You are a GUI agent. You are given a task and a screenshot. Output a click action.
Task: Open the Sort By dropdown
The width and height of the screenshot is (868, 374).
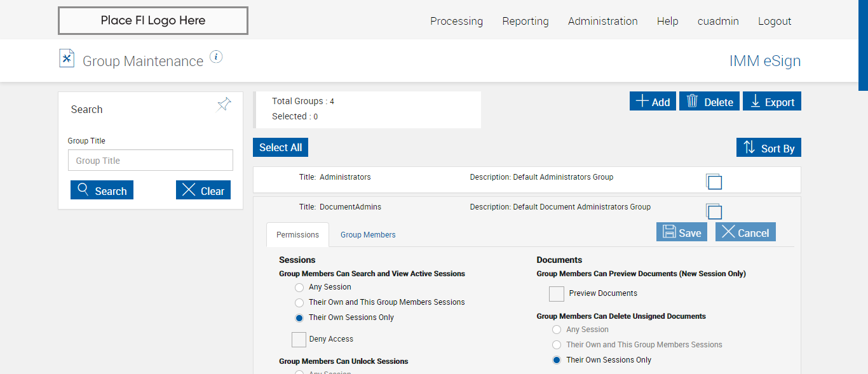pos(769,148)
